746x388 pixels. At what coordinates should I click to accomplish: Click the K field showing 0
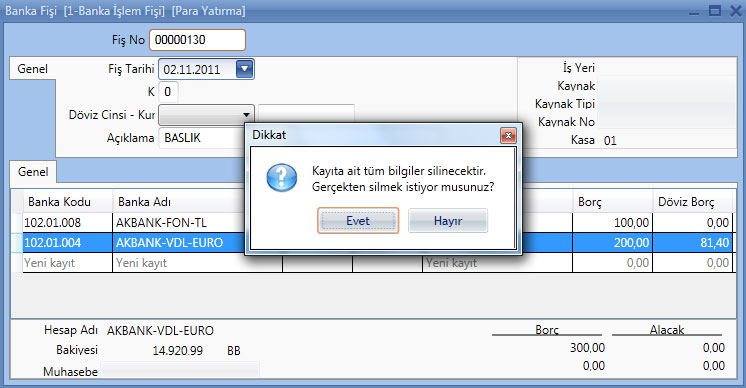(168, 92)
